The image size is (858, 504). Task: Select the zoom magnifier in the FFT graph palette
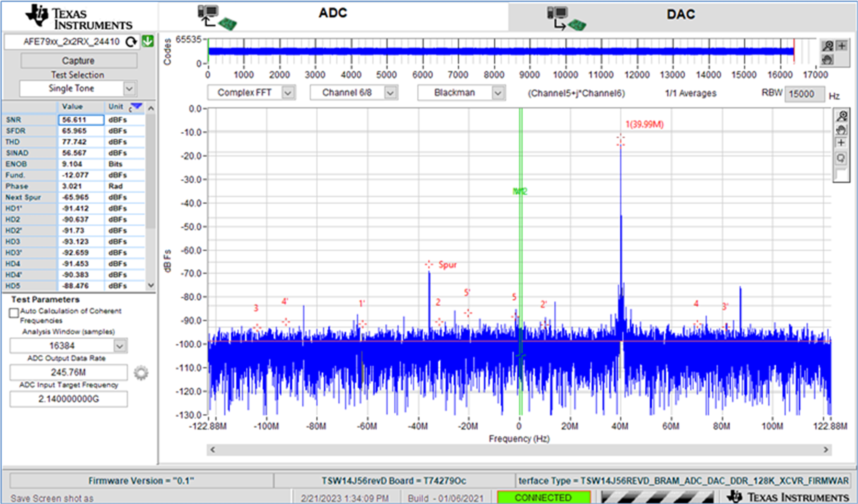[x=842, y=116]
